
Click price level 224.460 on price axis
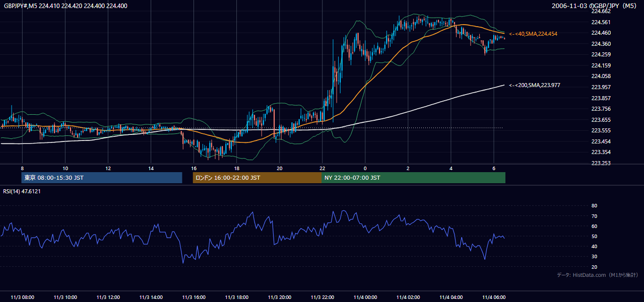coord(601,33)
